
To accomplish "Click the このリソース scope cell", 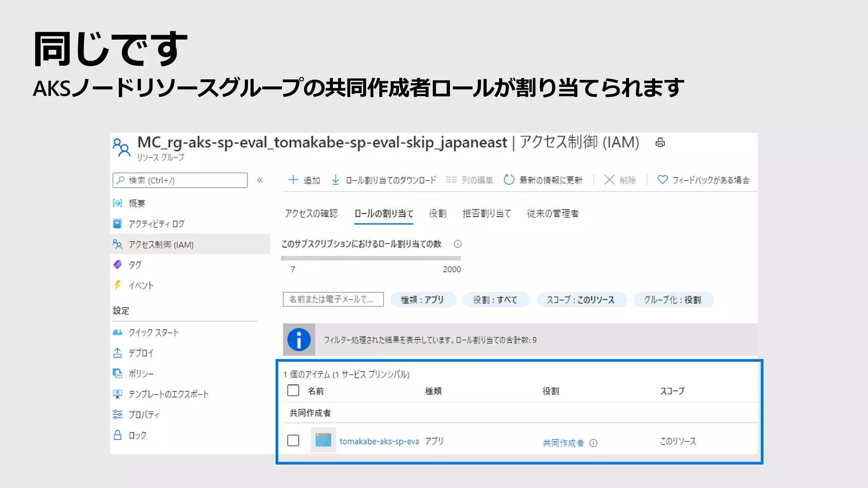I will coord(678,441).
